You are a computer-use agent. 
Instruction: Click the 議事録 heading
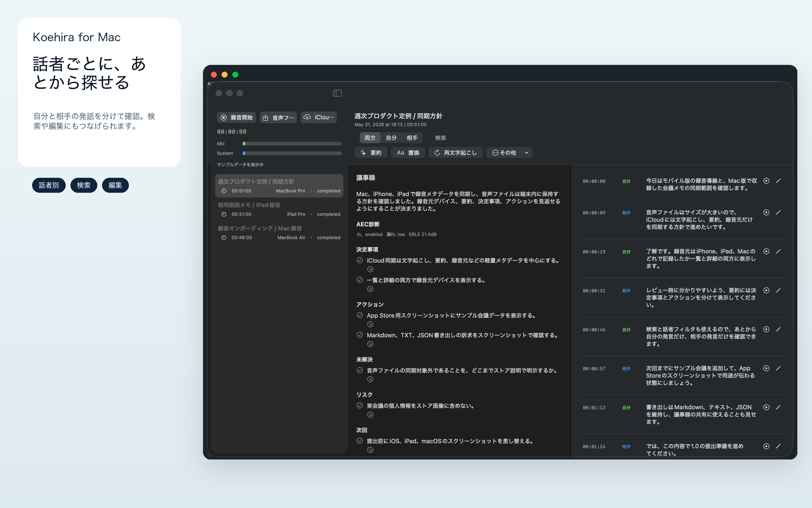(366, 178)
